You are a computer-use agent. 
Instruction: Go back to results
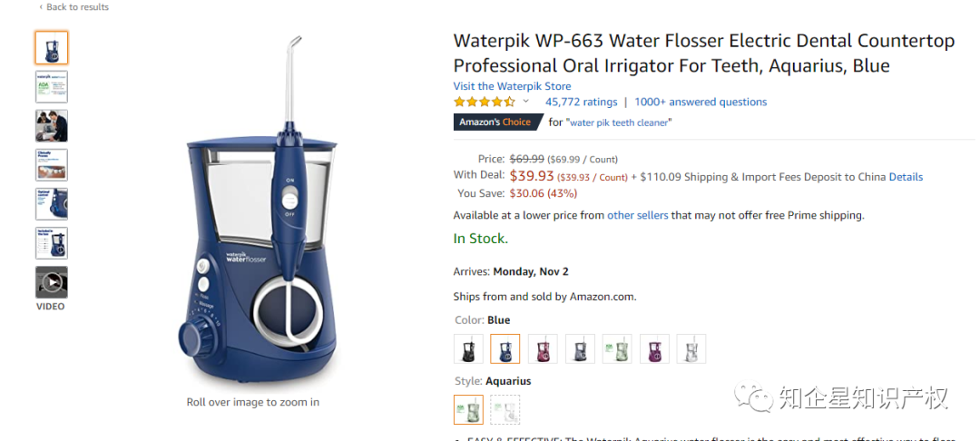[73, 7]
